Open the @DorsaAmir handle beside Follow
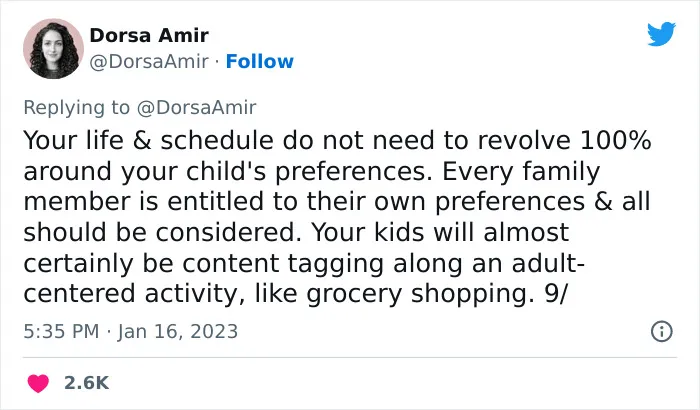Screen dimensions: 700x410 click(x=149, y=62)
